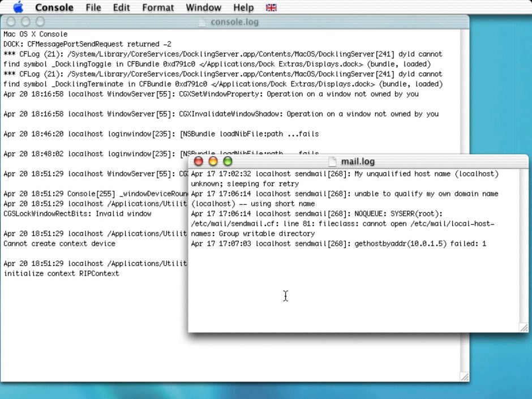The width and height of the screenshot is (532, 399).
Task: Click the CGXInvalidateWindowShadow log line
Action: click(221, 114)
